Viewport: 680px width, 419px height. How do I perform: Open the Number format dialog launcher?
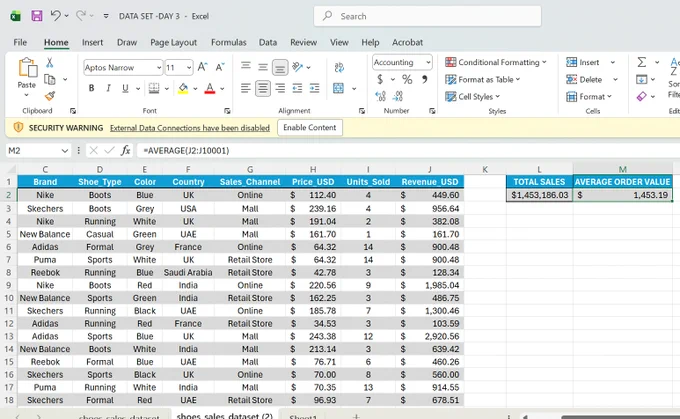(432, 111)
